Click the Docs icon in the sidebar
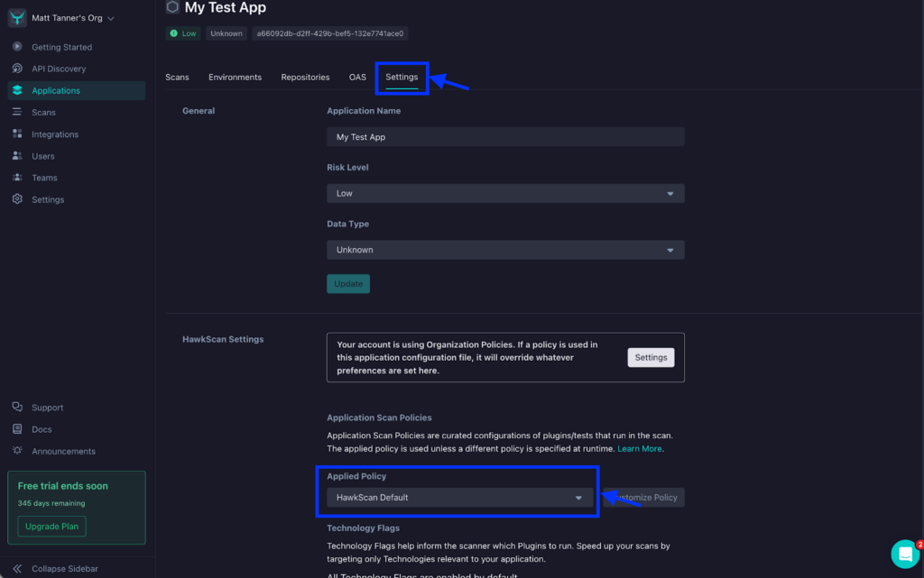 17,429
